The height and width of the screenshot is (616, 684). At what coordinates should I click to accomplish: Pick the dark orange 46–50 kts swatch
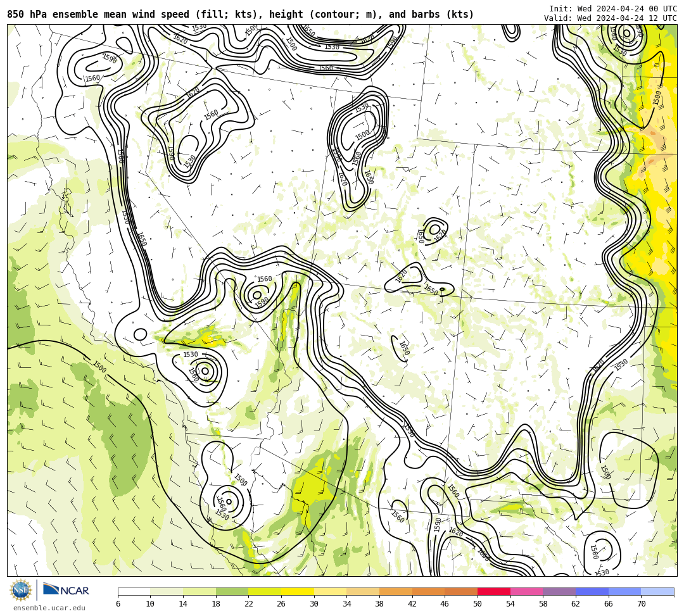[461, 591]
